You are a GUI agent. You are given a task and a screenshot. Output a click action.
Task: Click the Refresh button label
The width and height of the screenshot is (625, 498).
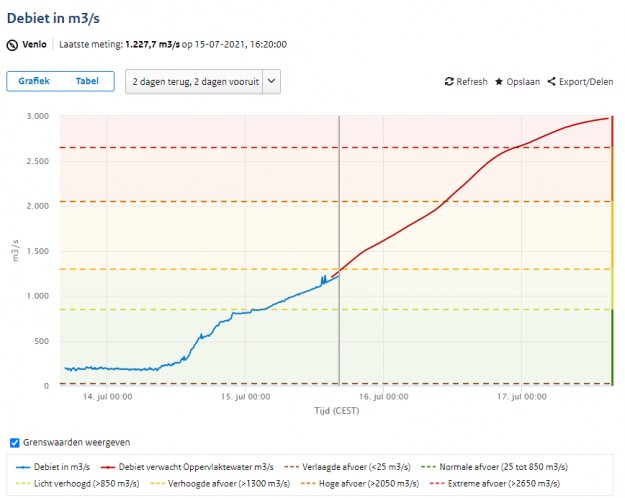pyautogui.click(x=472, y=82)
